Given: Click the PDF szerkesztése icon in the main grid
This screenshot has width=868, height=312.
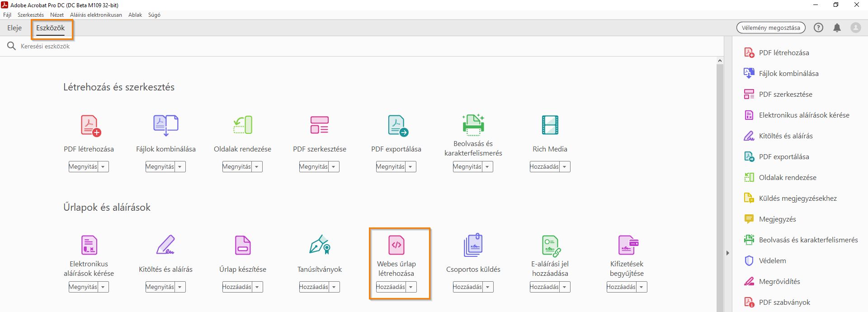Looking at the screenshot, I should tap(320, 125).
